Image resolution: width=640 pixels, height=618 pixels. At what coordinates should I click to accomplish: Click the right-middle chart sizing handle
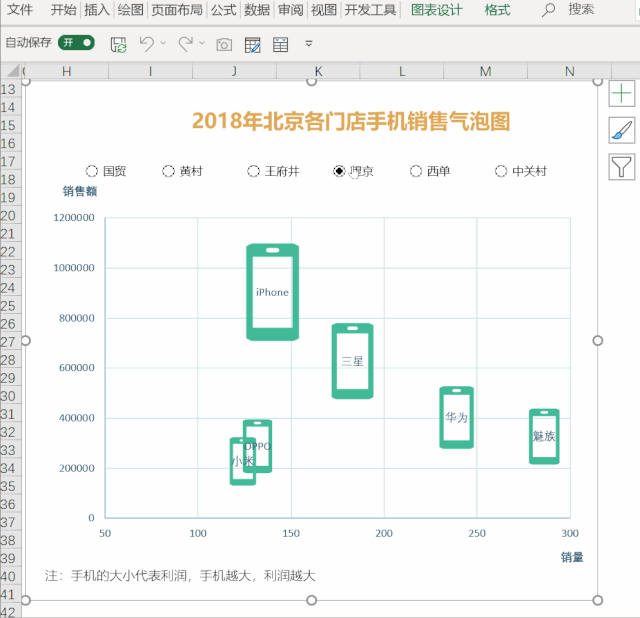(x=598, y=340)
